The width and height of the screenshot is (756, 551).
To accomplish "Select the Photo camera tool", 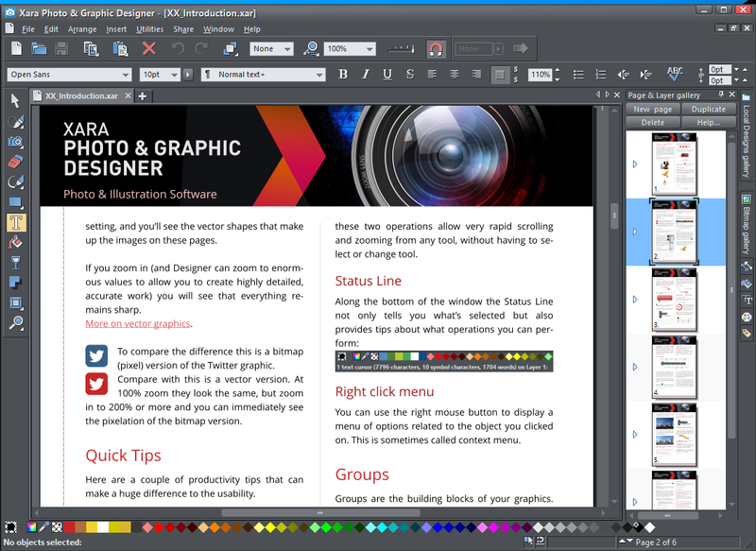I will pyautogui.click(x=14, y=142).
